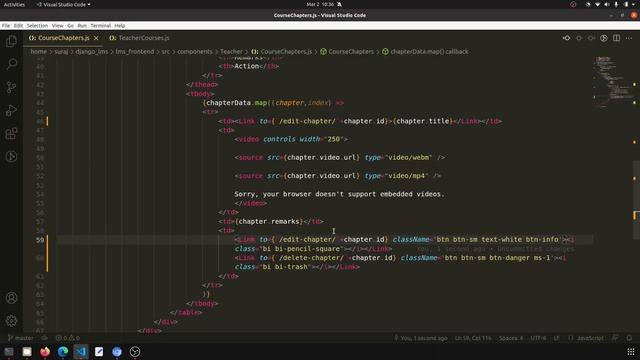
Task: Click the 'home' breadcrumb segment
Action: 38,51
